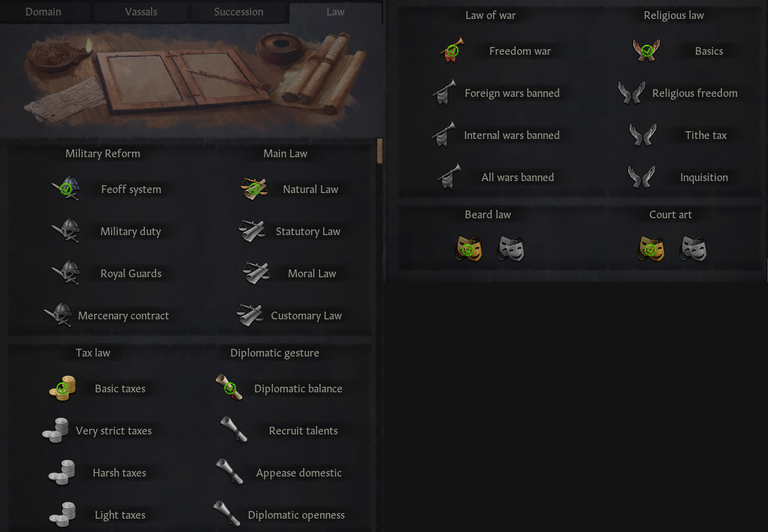The width and height of the screenshot is (768, 532).
Task: Switch to the Vassals tab
Action: (141, 12)
